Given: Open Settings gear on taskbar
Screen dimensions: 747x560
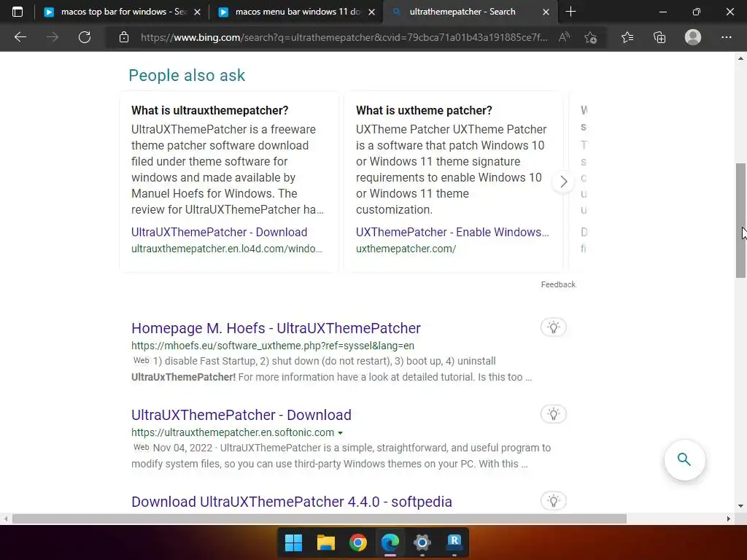Looking at the screenshot, I should (x=422, y=542).
